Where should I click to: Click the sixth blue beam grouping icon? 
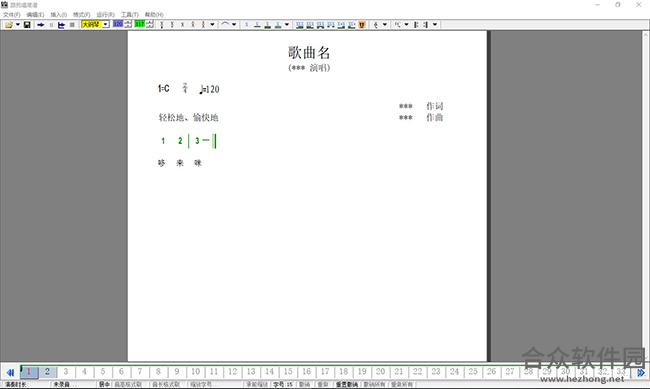coord(352,25)
